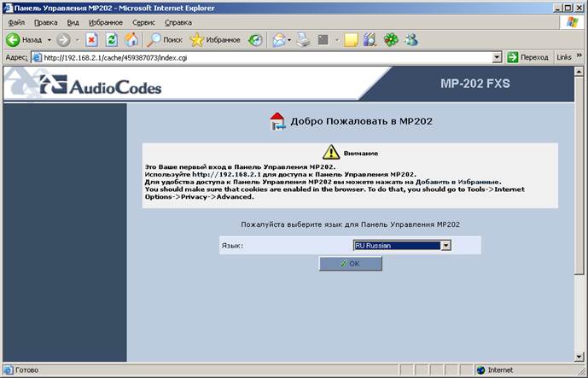Click the Переход go button
The height and width of the screenshot is (378, 588).
tap(527, 57)
